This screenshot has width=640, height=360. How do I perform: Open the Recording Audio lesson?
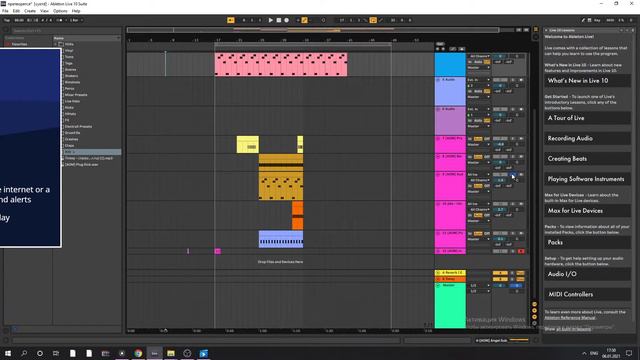tap(587, 138)
